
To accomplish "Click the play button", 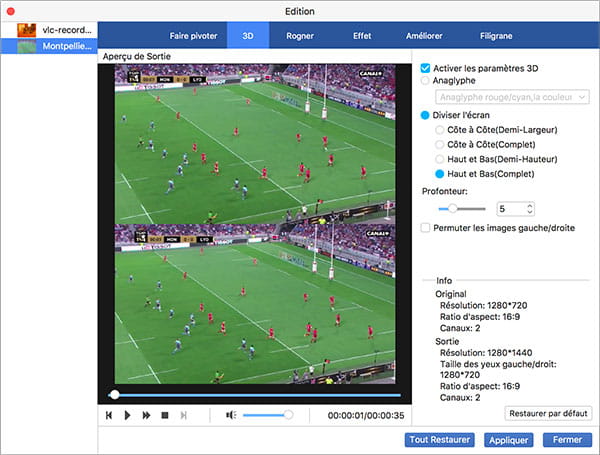I will pyautogui.click(x=127, y=415).
